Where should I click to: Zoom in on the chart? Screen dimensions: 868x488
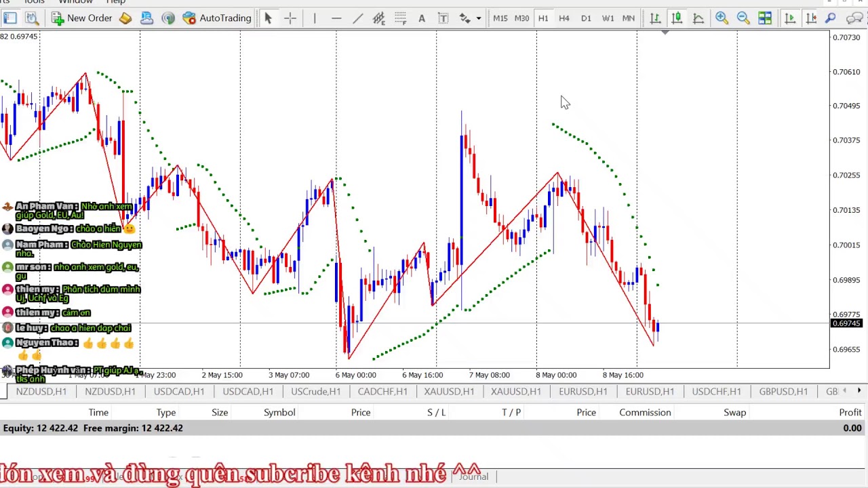(x=722, y=18)
